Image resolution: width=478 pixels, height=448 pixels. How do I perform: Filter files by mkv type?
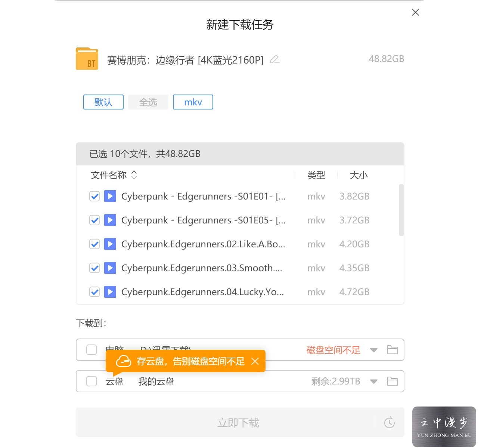click(193, 102)
